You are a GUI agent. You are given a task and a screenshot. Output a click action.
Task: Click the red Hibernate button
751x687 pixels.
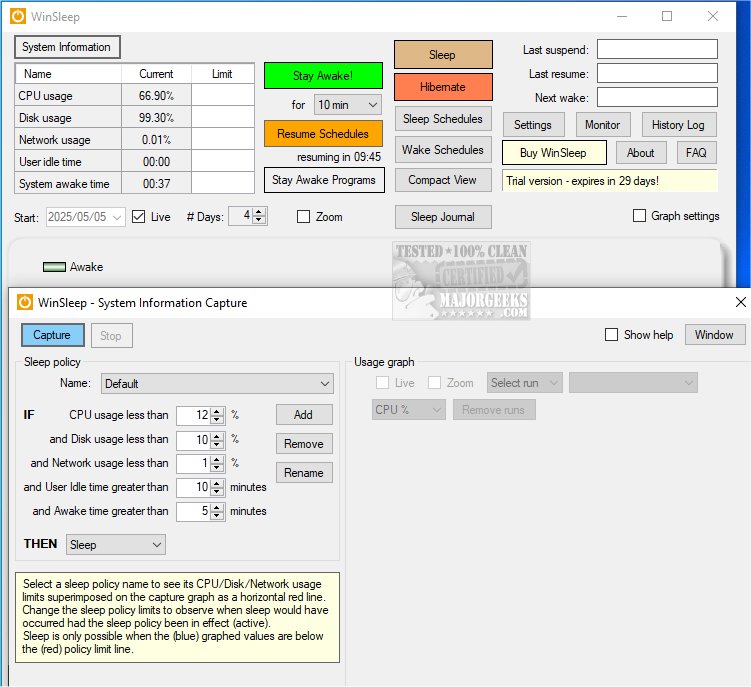443,87
